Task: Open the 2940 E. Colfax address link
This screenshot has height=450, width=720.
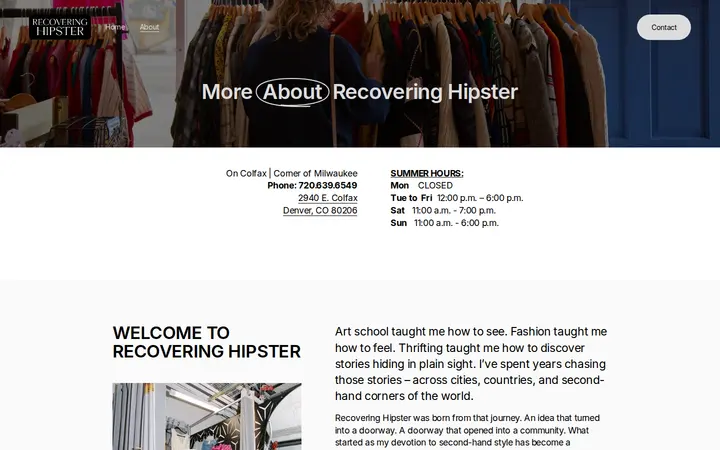Action: (x=328, y=198)
